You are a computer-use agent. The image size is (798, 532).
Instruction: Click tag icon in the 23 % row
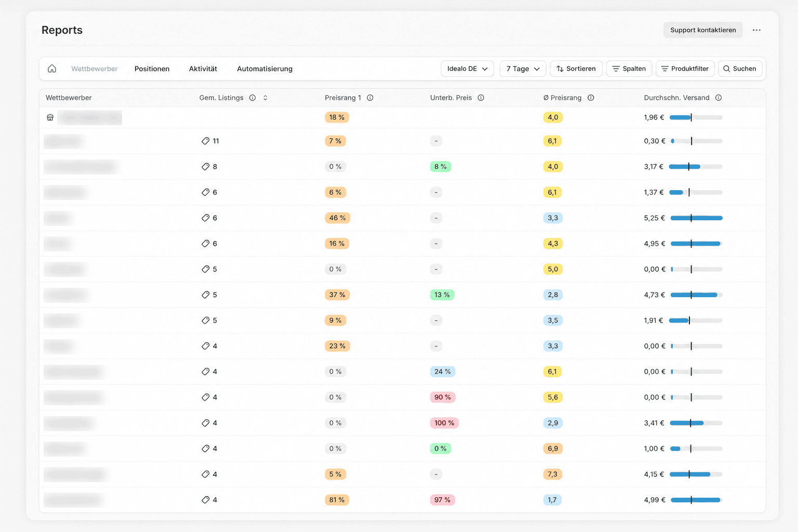pos(205,346)
